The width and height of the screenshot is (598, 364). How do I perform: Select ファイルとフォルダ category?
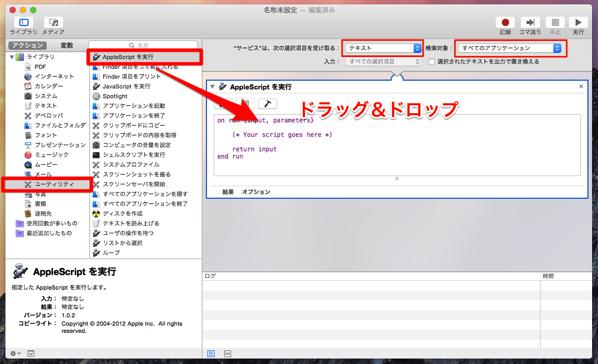[x=60, y=125]
